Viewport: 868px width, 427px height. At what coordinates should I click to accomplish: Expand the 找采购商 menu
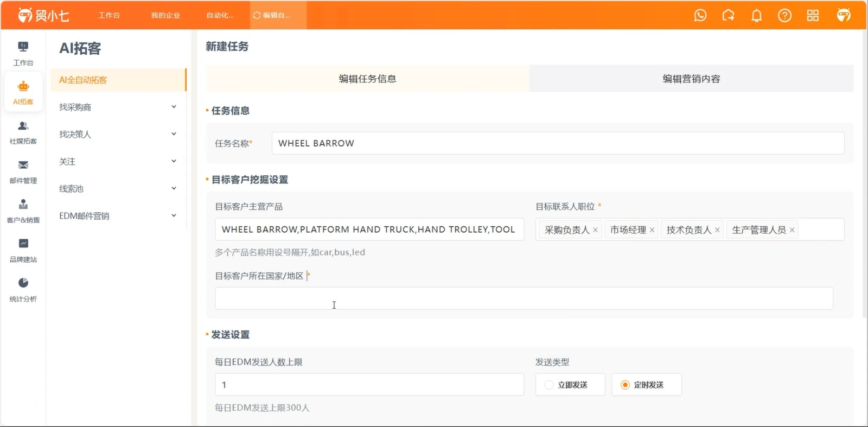[118, 107]
